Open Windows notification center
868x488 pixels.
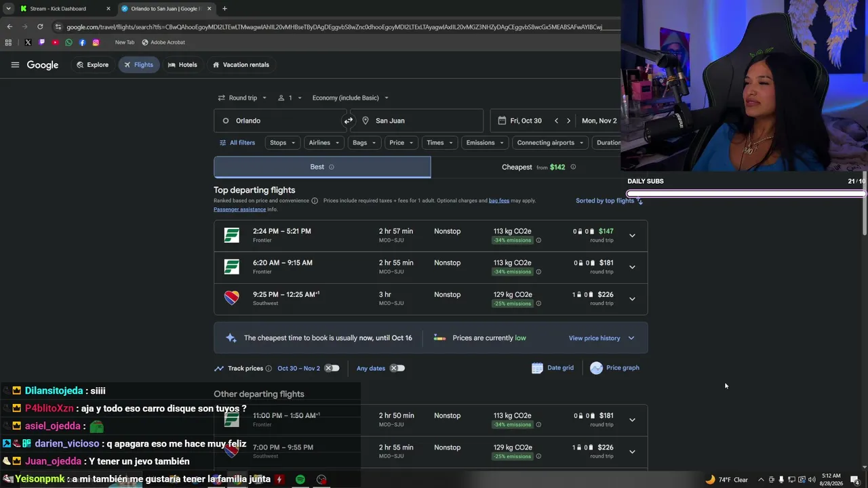point(854,480)
